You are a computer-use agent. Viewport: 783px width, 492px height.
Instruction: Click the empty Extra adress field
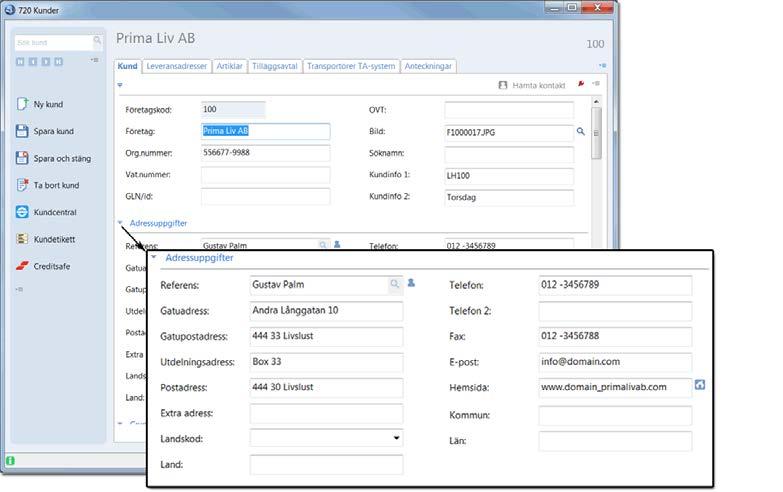tap(326, 414)
